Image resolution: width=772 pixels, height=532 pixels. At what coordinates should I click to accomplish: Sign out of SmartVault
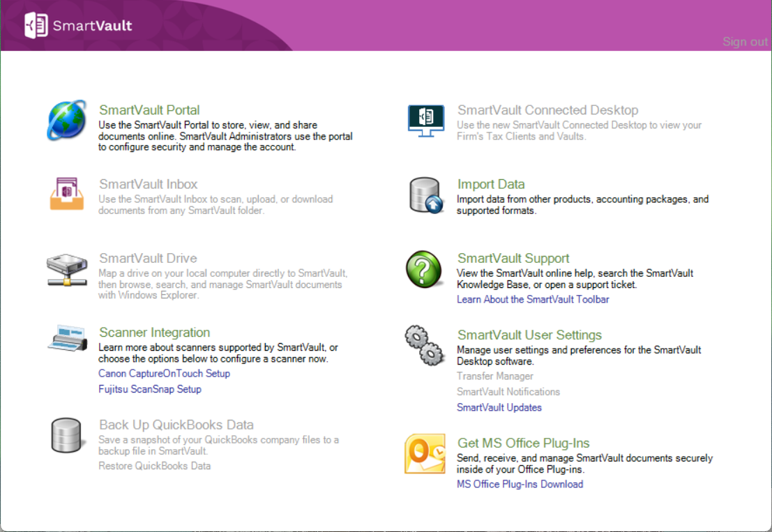[x=745, y=42]
